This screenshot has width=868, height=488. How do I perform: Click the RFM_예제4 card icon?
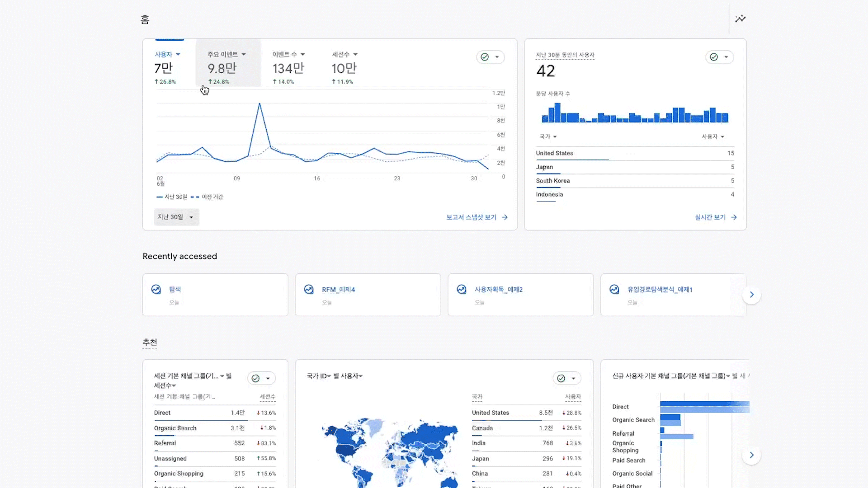[x=309, y=289]
